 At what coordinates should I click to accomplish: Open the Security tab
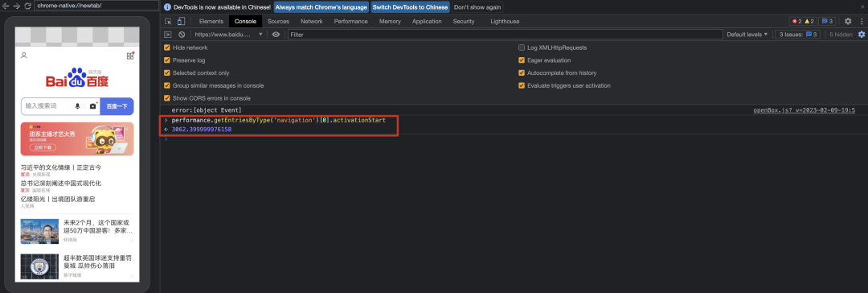(464, 21)
